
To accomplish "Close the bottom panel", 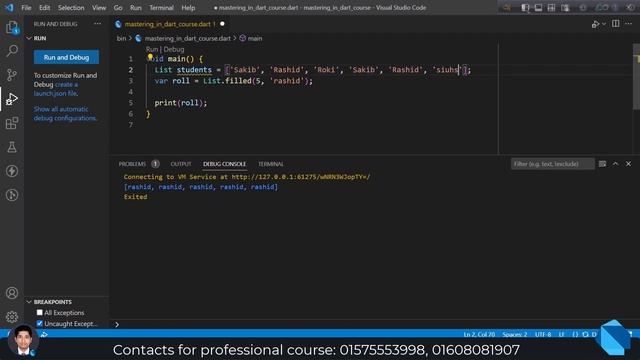I will [x=629, y=164].
